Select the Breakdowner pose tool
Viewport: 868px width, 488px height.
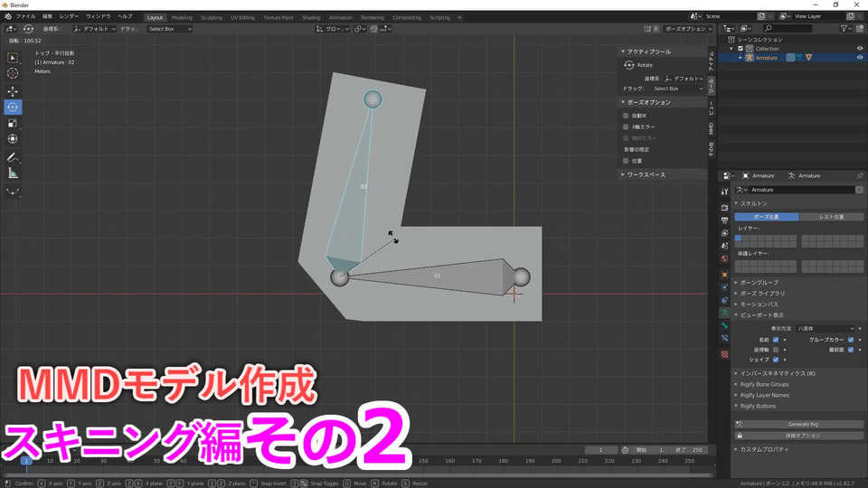click(13, 192)
